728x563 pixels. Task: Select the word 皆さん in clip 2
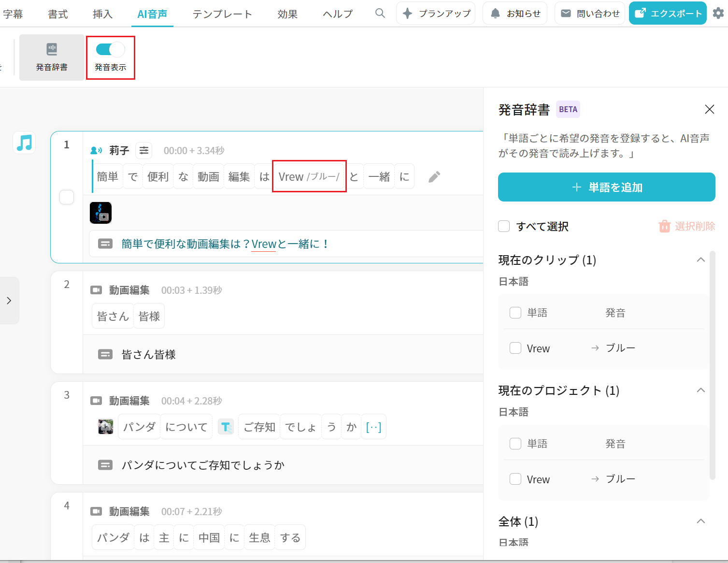pos(113,316)
